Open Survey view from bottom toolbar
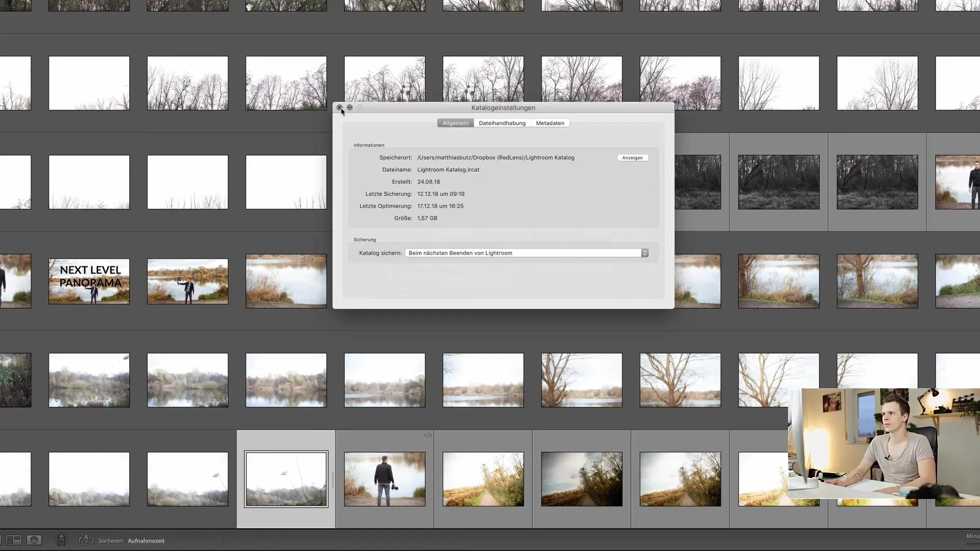The image size is (980, 551). (x=14, y=540)
